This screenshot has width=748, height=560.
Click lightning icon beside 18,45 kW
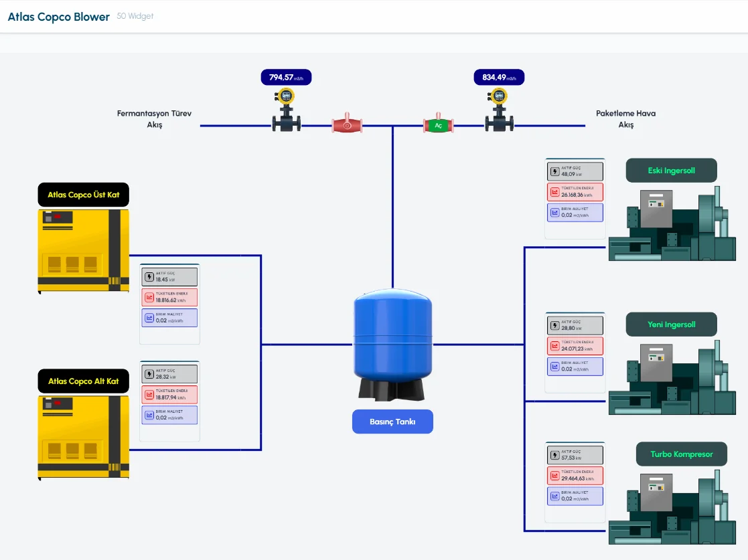149,277
